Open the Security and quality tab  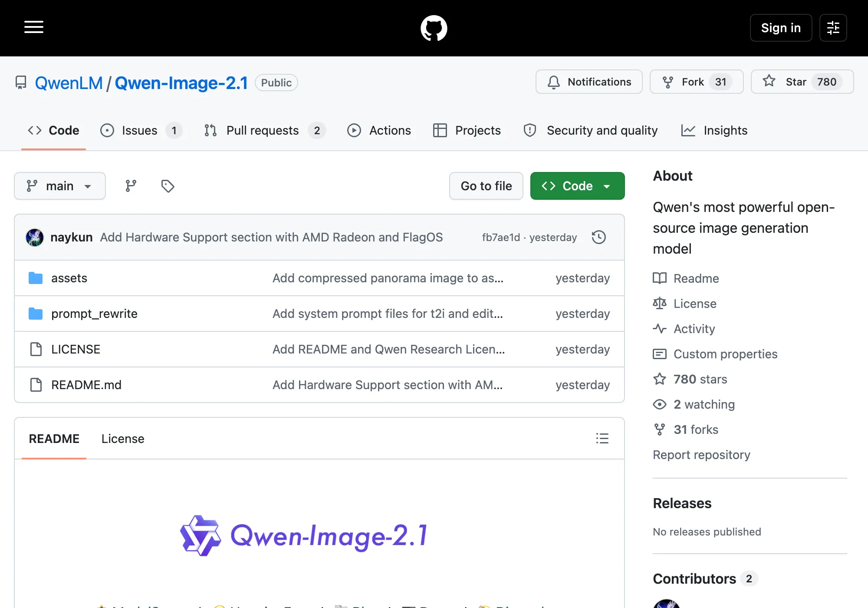click(x=590, y=130)
